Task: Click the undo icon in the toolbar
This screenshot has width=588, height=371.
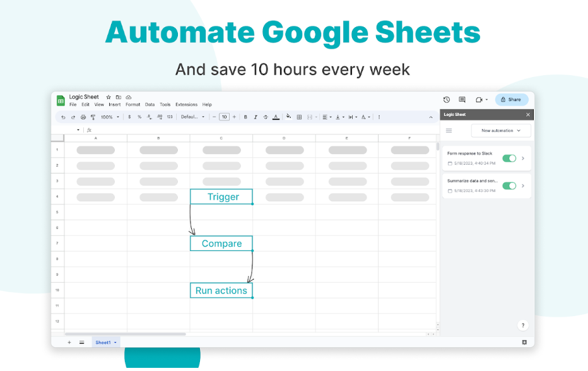Action: point(63,117)
